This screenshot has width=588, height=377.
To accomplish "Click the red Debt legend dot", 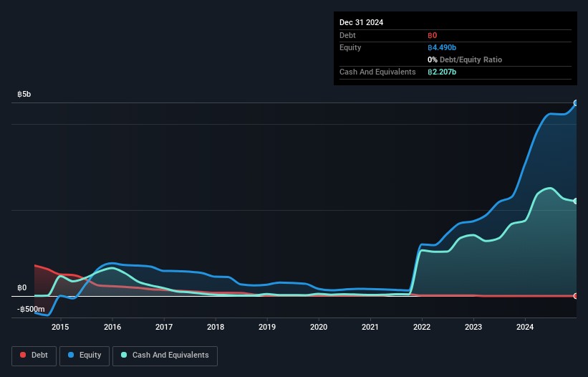I will pos(23,355).
